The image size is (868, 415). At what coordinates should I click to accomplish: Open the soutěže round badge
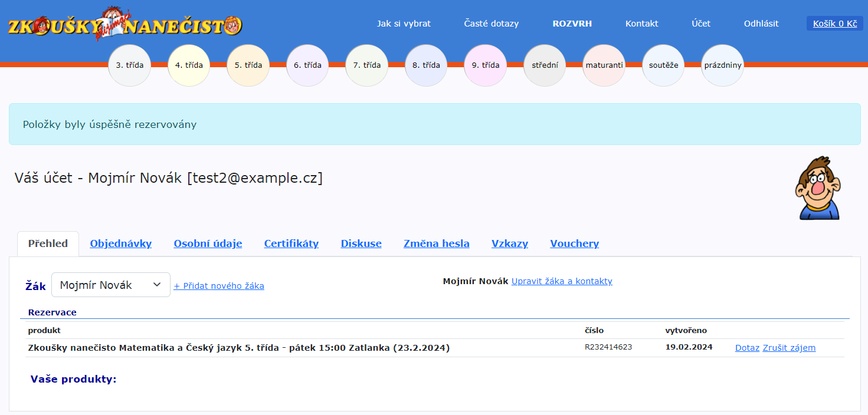pos(663,65)
